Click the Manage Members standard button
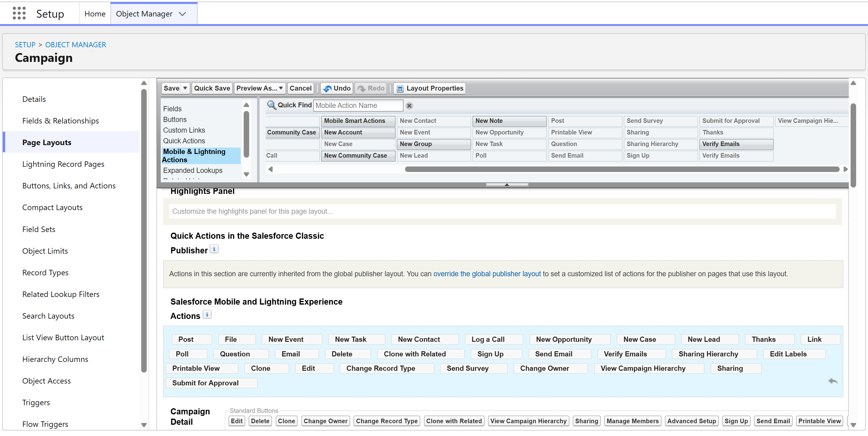This screenshot has height=436, width=868. pyautogui.click(x=633, y=421)
